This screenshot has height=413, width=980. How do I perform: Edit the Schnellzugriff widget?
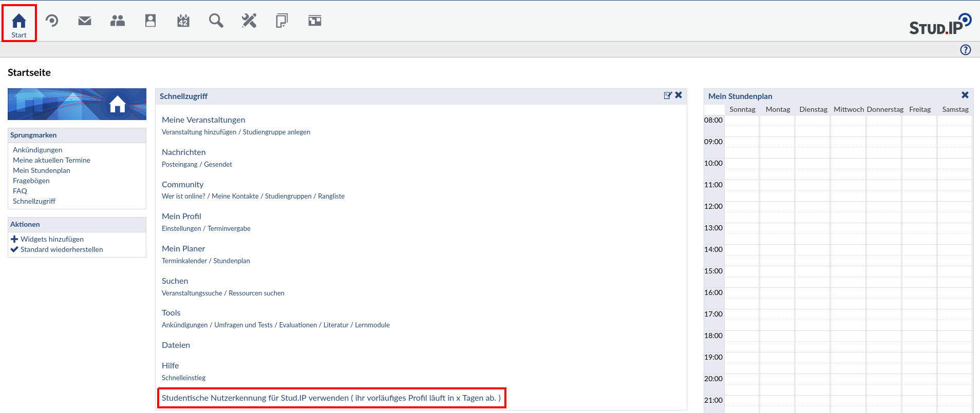pos(667,95)
